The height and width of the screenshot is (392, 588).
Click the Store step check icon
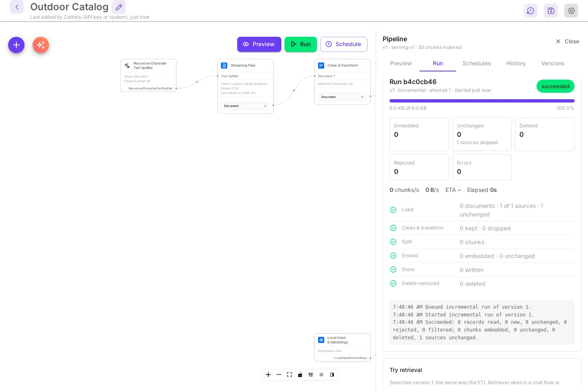tap(393, 269)
